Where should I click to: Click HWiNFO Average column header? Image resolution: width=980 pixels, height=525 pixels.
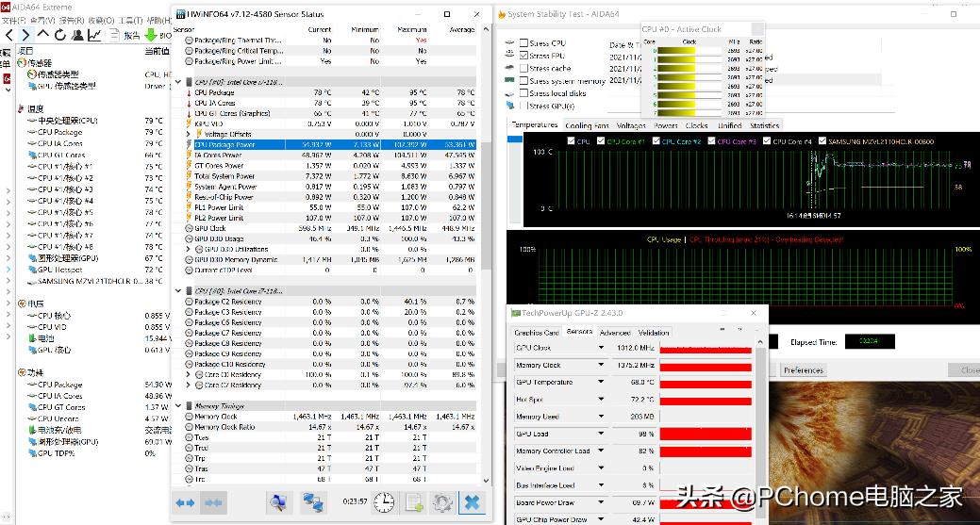pos(462,29)
